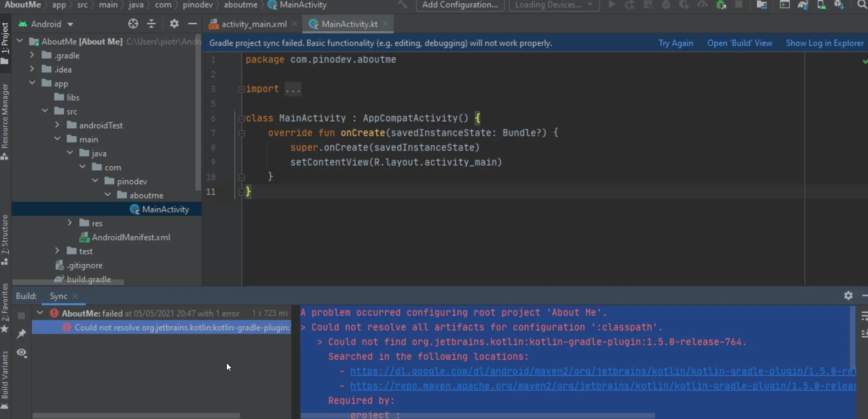Click Show Log in Explorer link
The image size is (868, 419).
click(x=825, y=43)
